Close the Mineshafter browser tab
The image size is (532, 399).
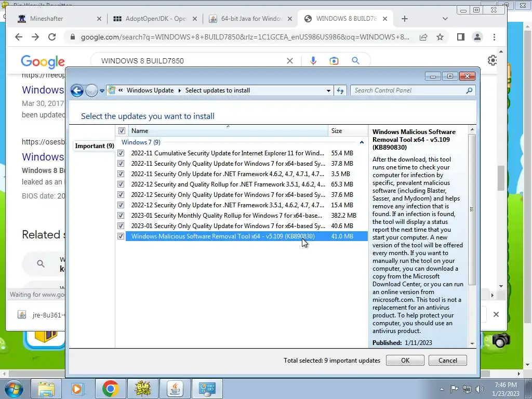(99, 19)
